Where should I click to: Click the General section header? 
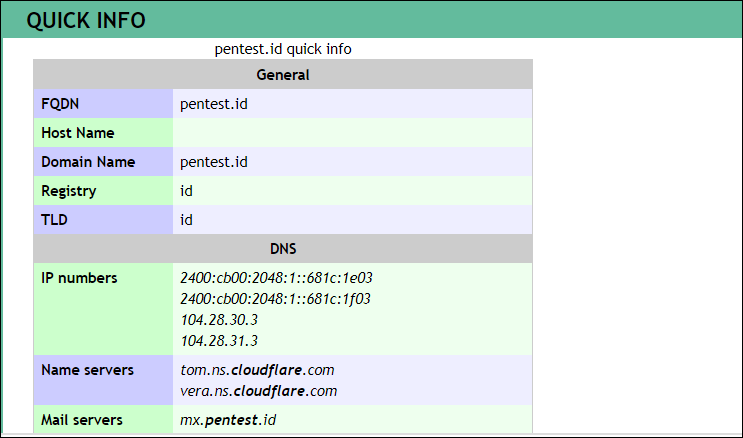283,74
